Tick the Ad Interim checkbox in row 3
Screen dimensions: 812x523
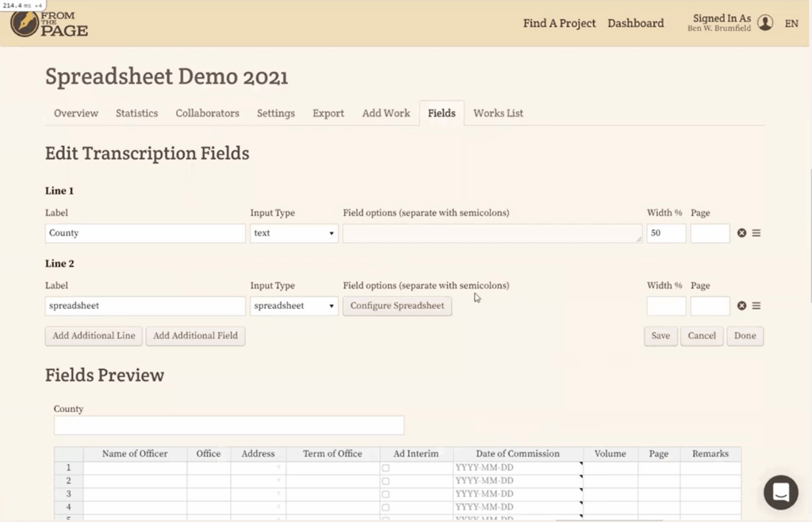(x=386, y=494)
